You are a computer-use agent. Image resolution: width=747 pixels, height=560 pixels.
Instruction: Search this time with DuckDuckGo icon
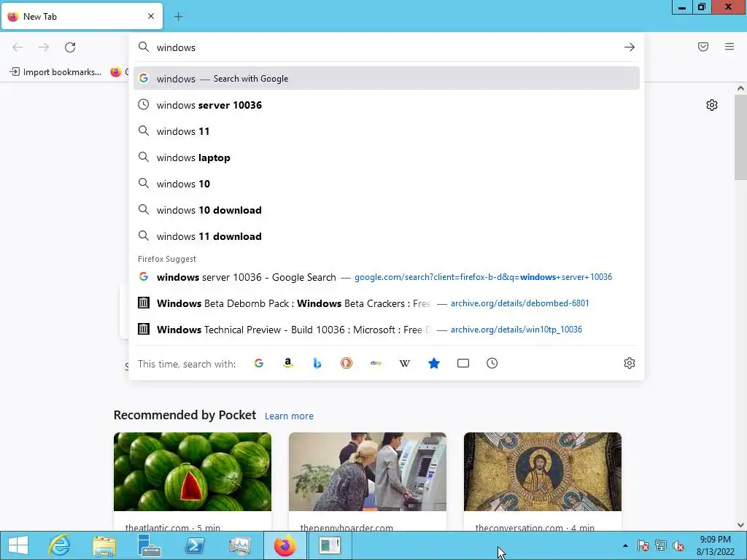(x=347, y=363)
